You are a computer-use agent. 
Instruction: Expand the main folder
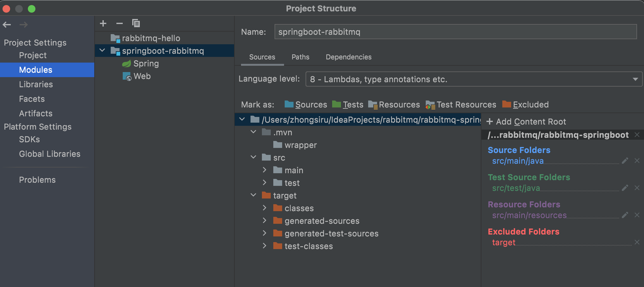(265, 170)
